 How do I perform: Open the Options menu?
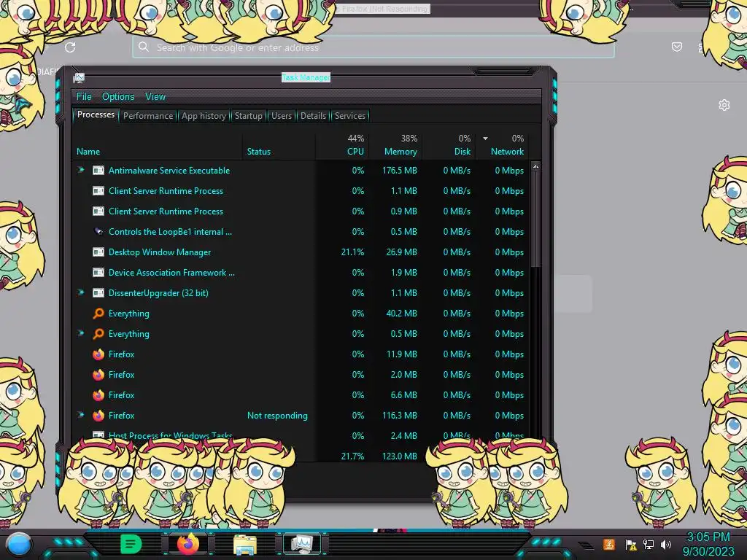118,97
